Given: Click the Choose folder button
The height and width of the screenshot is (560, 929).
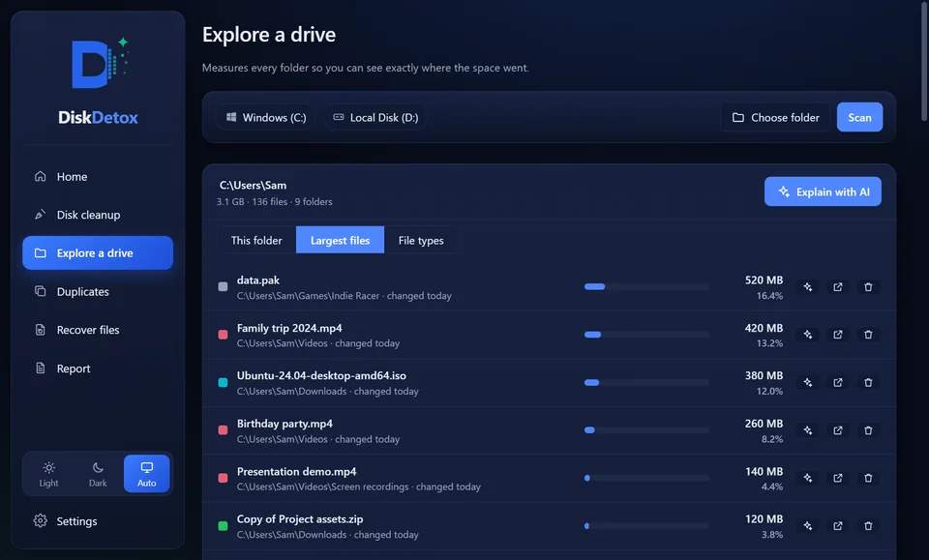Looking at the screenshot, I should point(775,117).
